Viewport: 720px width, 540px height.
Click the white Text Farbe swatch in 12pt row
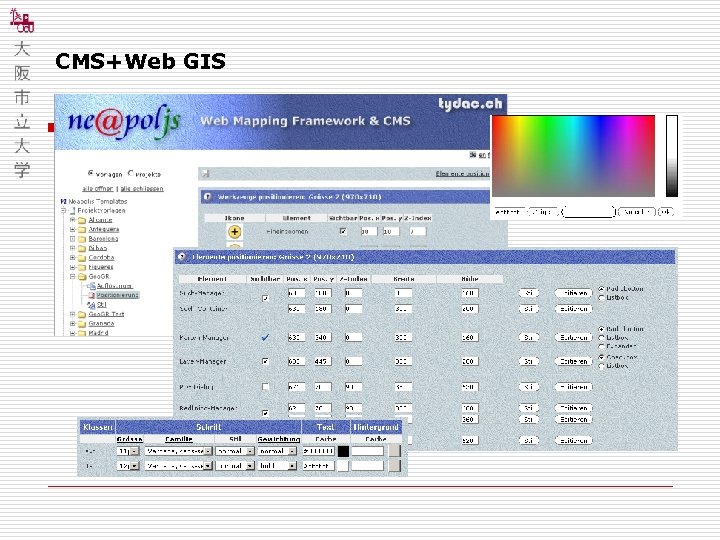point(343,466)
